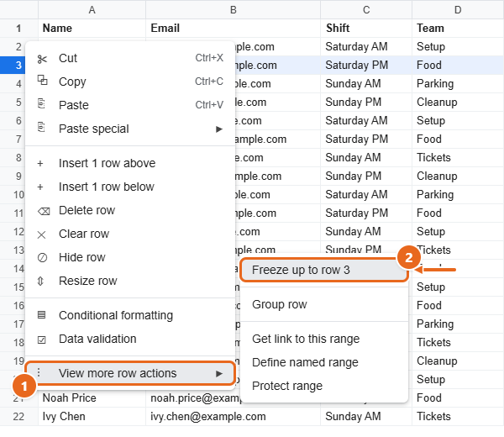The width and height of the screenshot is (504, 437).
Task: Choose Define named range
Action: (x=324, y=362)
